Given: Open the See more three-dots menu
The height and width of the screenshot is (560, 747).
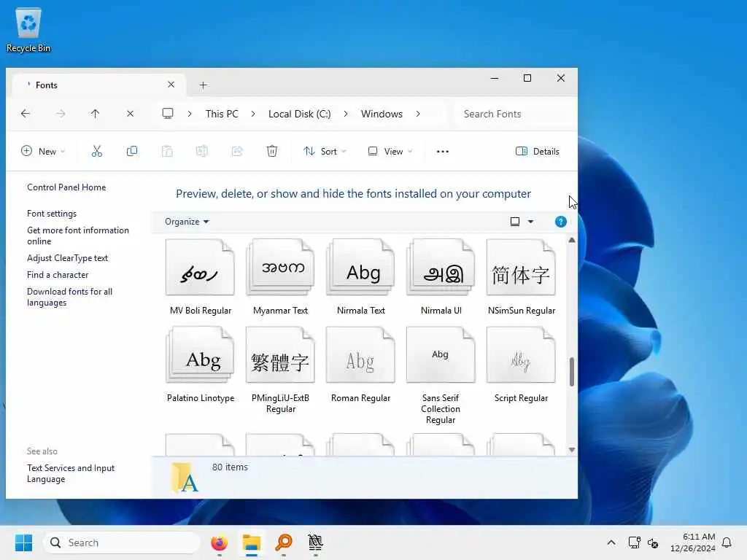Looking at the screenshot, I should 443,152.
